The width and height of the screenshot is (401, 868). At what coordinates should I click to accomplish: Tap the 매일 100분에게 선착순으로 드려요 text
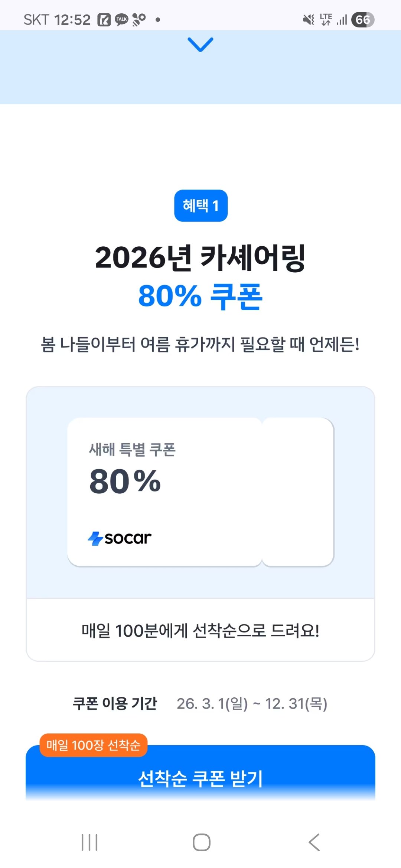pyautogui.click(x=200, y=630)
